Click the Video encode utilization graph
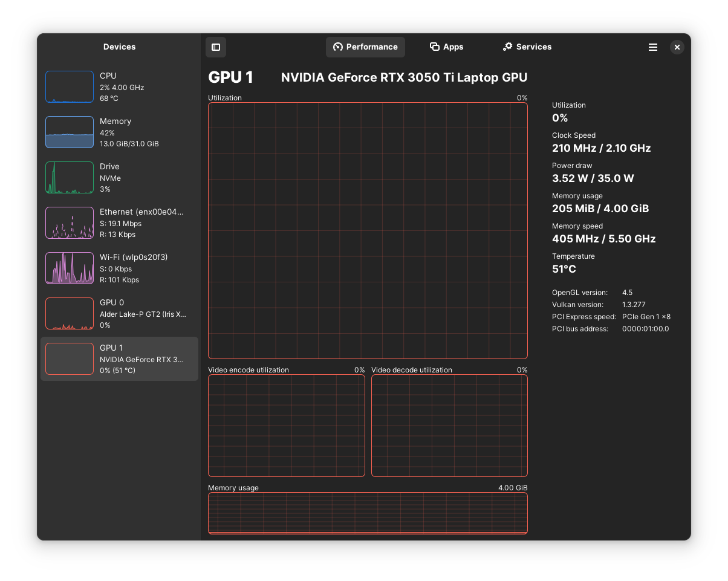The height and width of the screenshot is (581, 728). coord(287,426)
